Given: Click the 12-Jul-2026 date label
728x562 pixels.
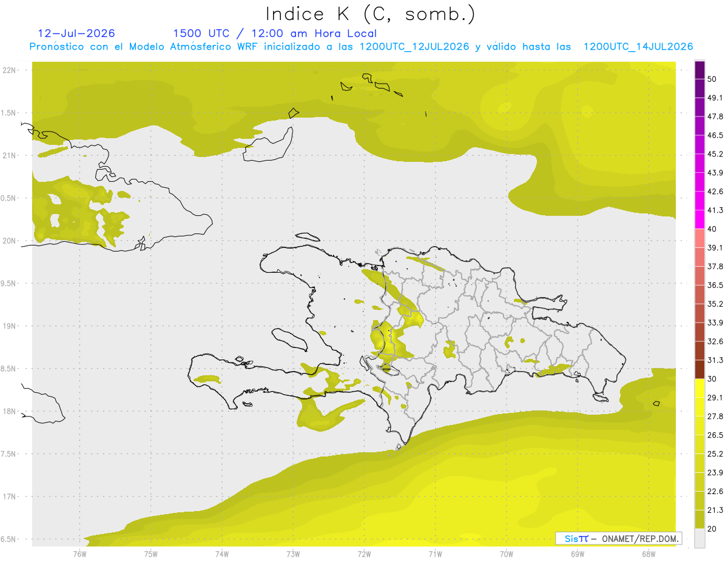Looking at the screenshot, I should pyautogui.click(x=76, y=33).
